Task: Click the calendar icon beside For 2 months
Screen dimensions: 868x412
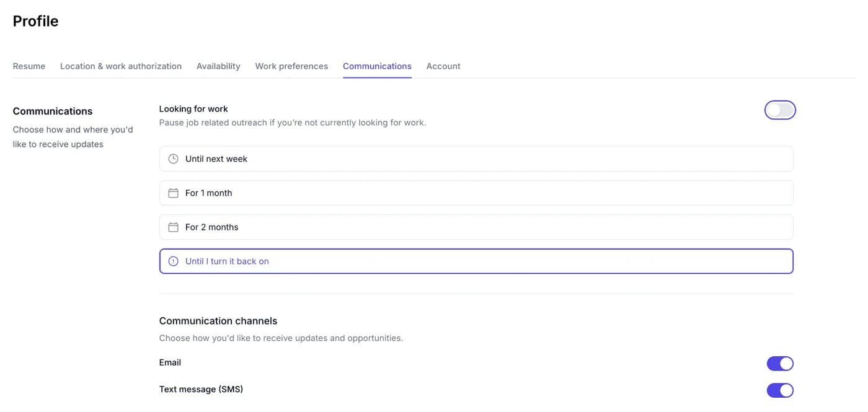Action: [173, 227]
